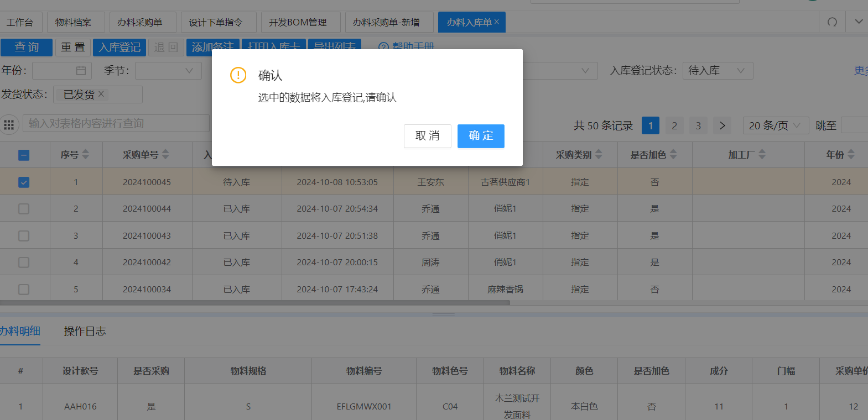
Task: Open the 季节 dropdown
Action: [x=168, y=71]
